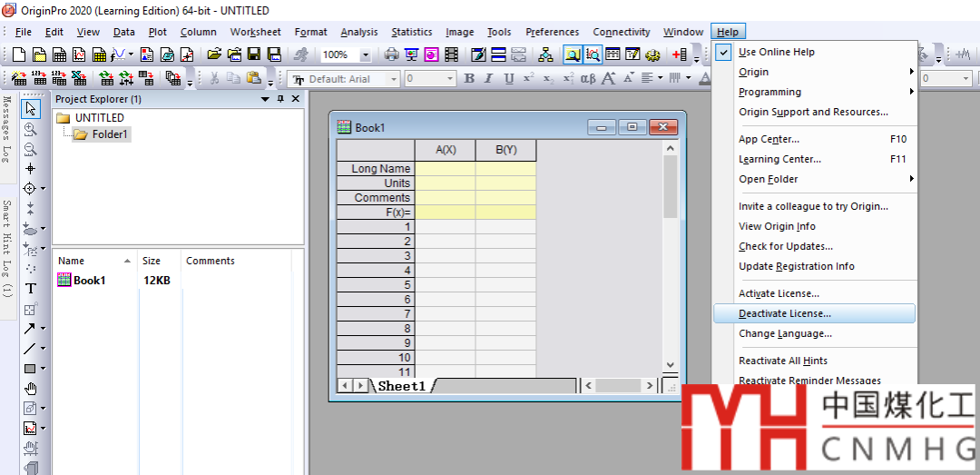
Task: Click Check for Updates menu entry
Action: (785, 246)
